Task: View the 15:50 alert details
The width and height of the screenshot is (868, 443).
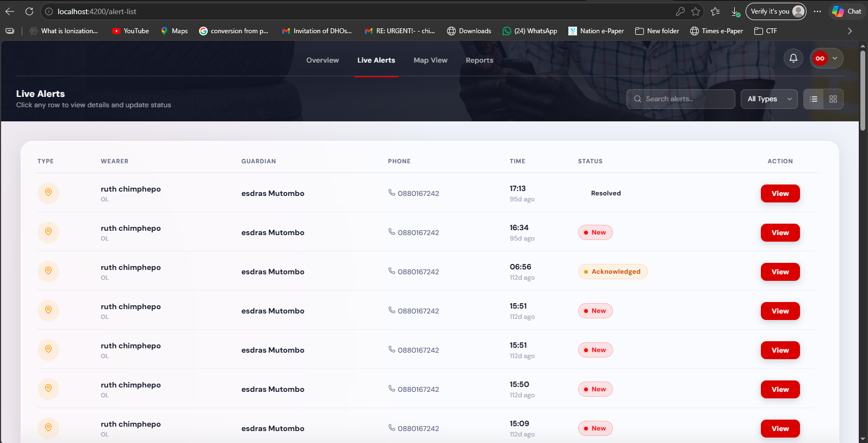Action: pyautogui.click(x=780, y=390)
